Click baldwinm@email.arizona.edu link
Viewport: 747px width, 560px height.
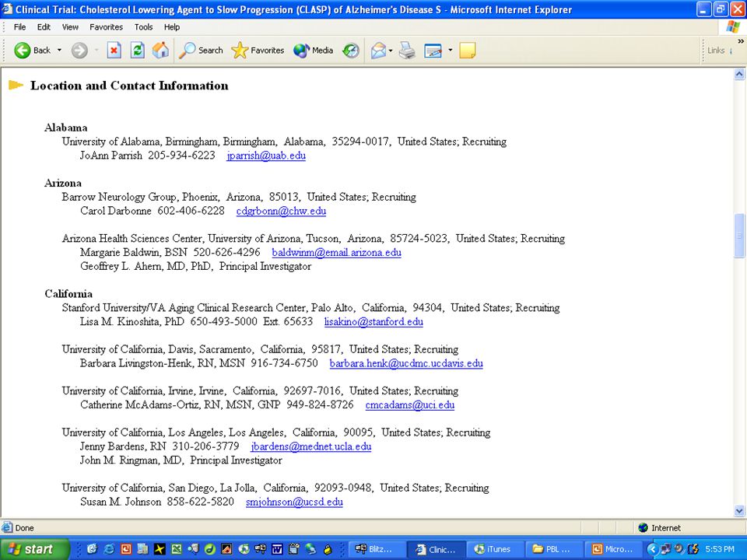pos(336,252)
